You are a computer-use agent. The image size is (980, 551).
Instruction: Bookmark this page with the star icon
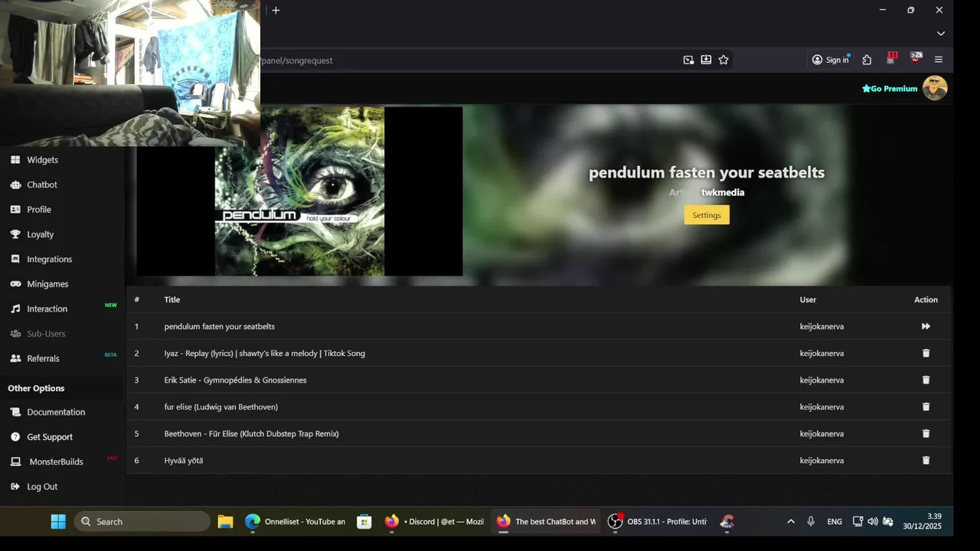pos(724,60)
